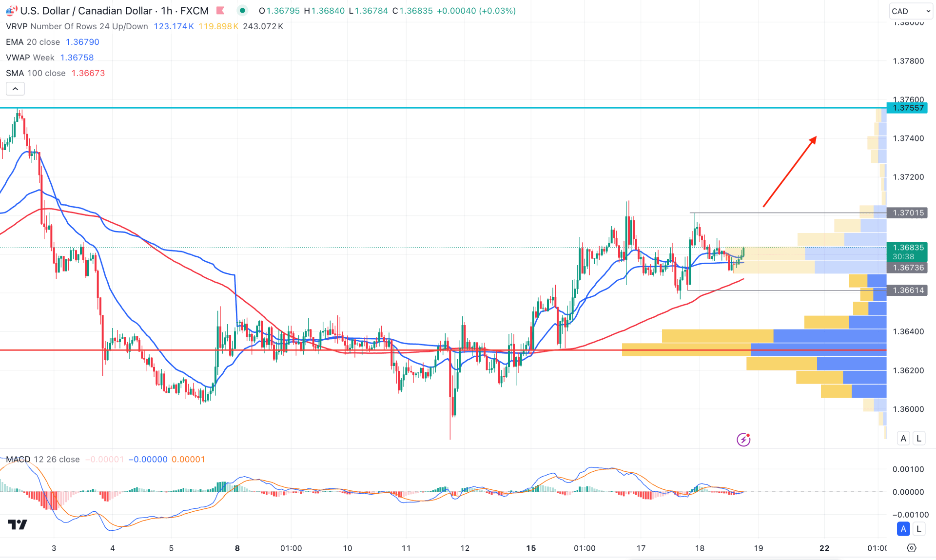Screen dimensions: 936x560
Task: Click the US/Canada flag symbol icon
Action: (11, 10)
